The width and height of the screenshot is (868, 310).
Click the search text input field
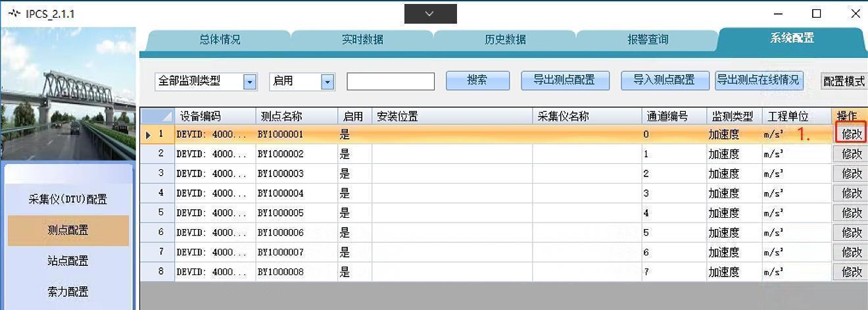pos(391,82)
